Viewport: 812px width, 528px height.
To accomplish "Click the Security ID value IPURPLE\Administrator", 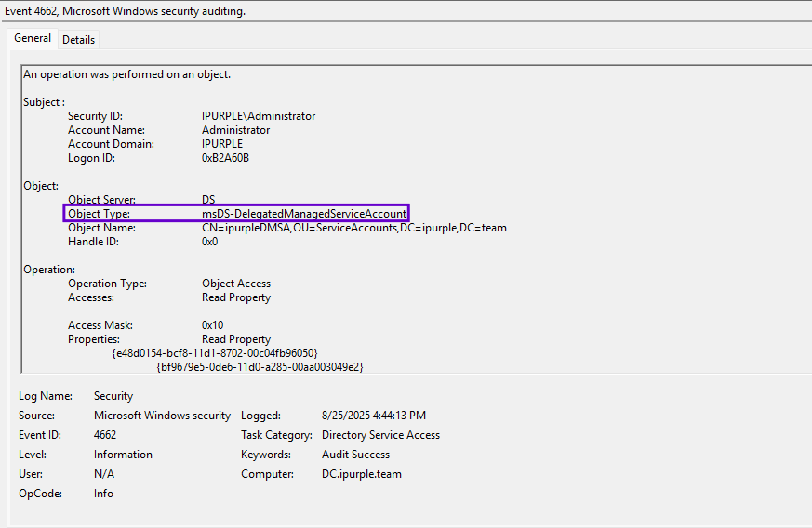I will coord(259,116).
